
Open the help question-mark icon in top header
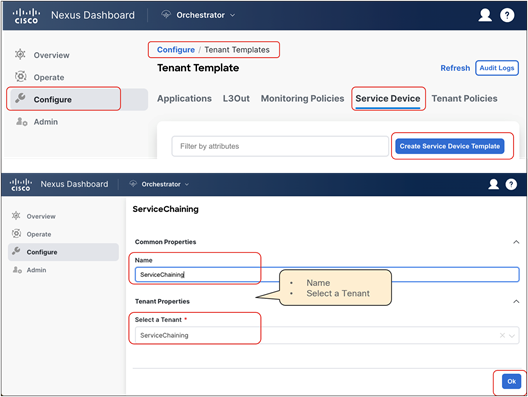(507, 15)
